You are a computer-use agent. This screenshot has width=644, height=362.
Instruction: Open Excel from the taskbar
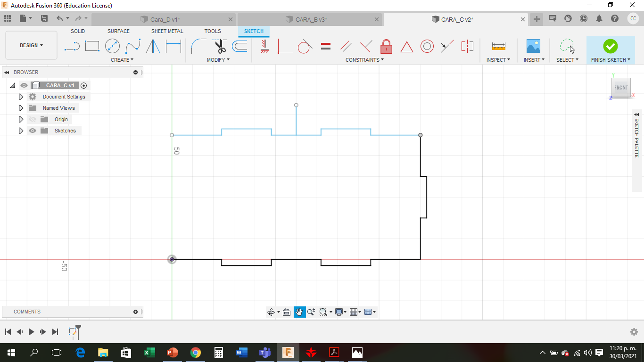pos(149,353)
